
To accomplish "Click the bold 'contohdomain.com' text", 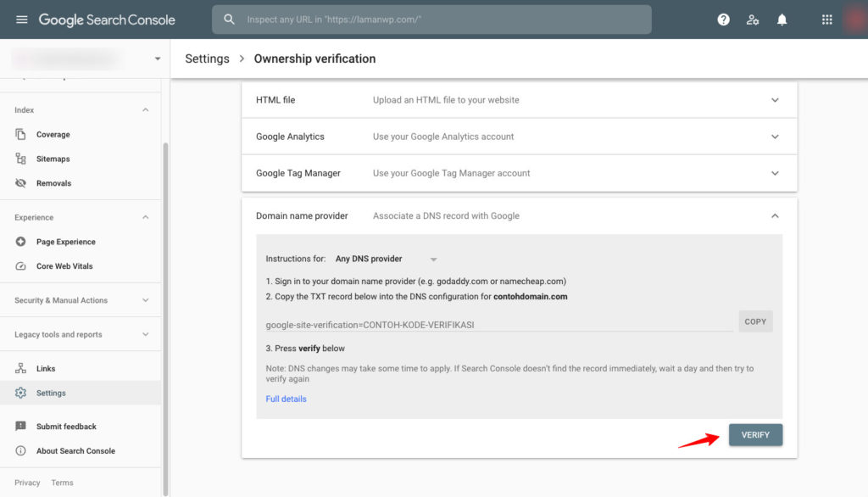I will [x=531, y=297].
